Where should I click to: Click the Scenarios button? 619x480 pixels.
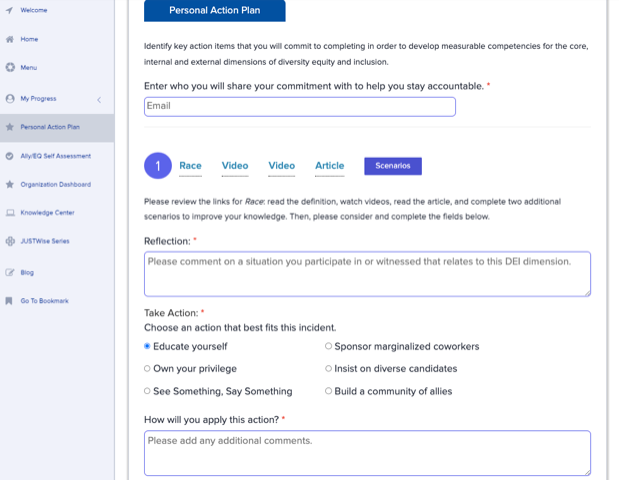point(393,166)
